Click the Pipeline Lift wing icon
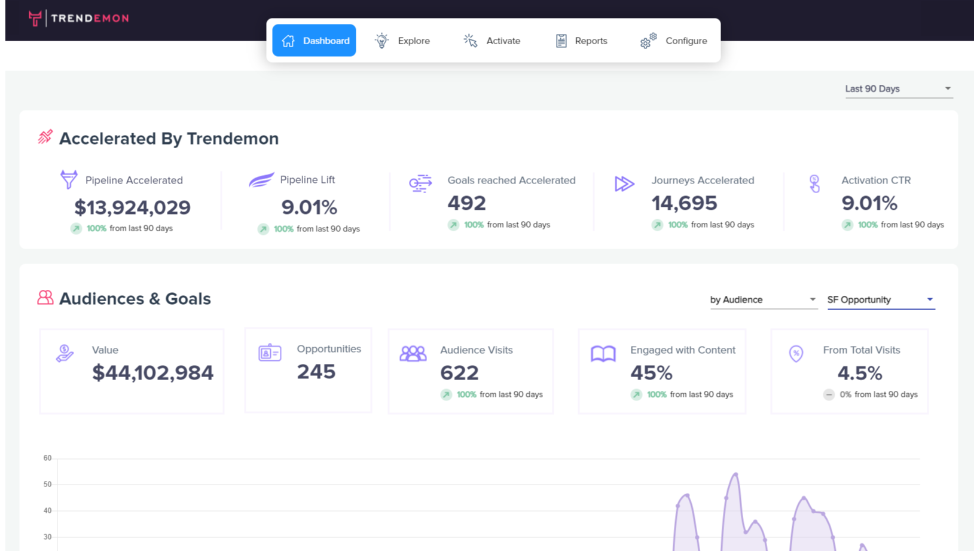 261,179
